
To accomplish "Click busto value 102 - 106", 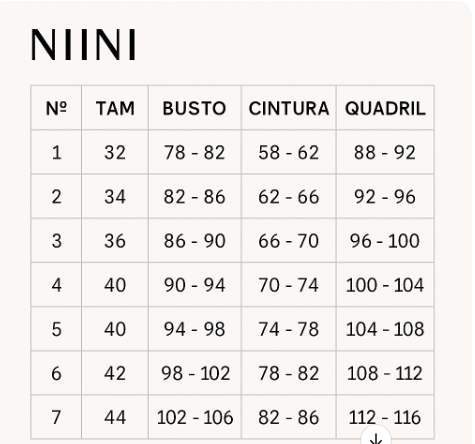I will 195,417.
